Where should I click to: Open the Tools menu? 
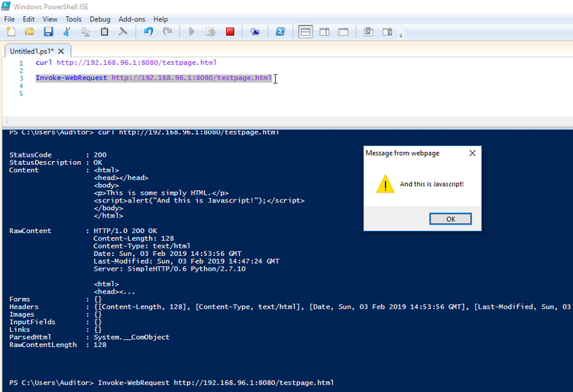coord(73,19)
